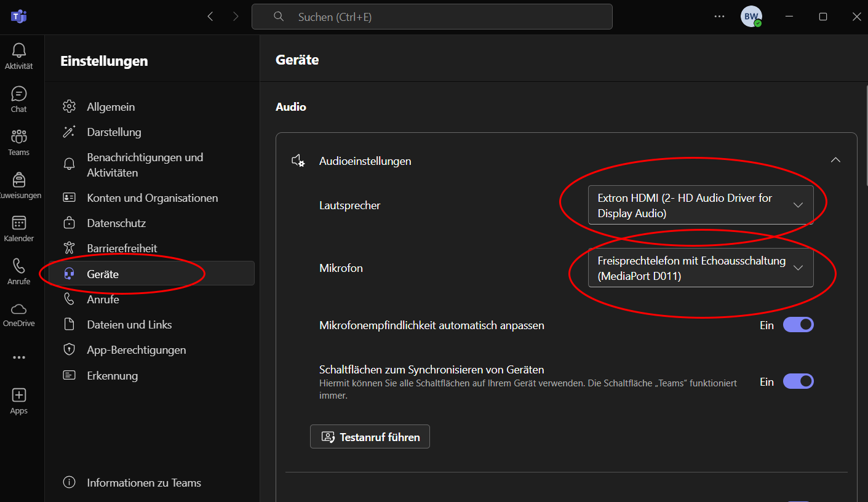The image size is (868, 502).
Task: Click the search magnifier icon
Action: pos(279,17)
